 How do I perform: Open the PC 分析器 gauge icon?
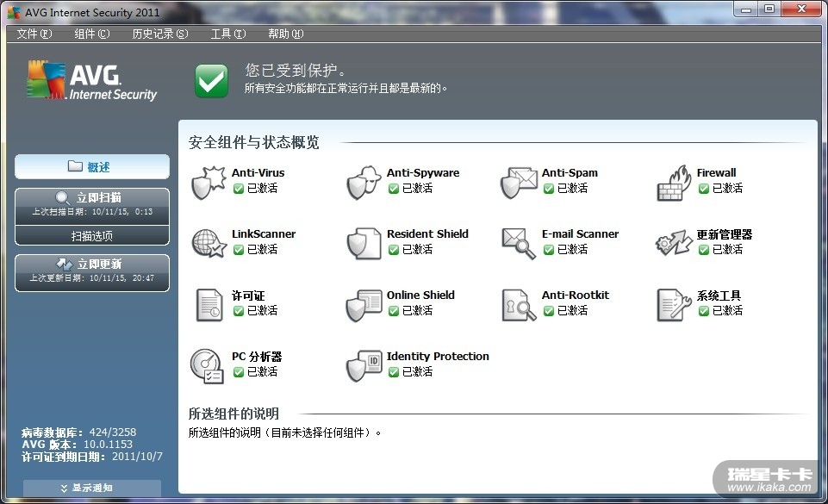click(207, 366)
